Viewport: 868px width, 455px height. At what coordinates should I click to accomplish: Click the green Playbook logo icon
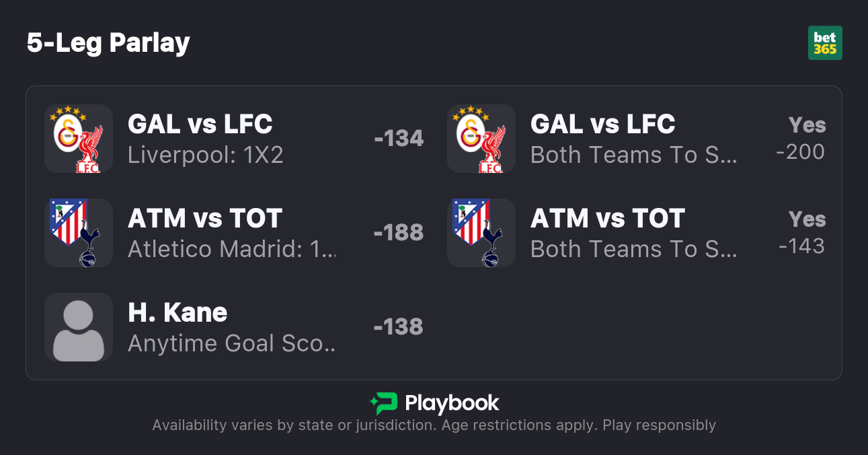[x=383, y=403]
